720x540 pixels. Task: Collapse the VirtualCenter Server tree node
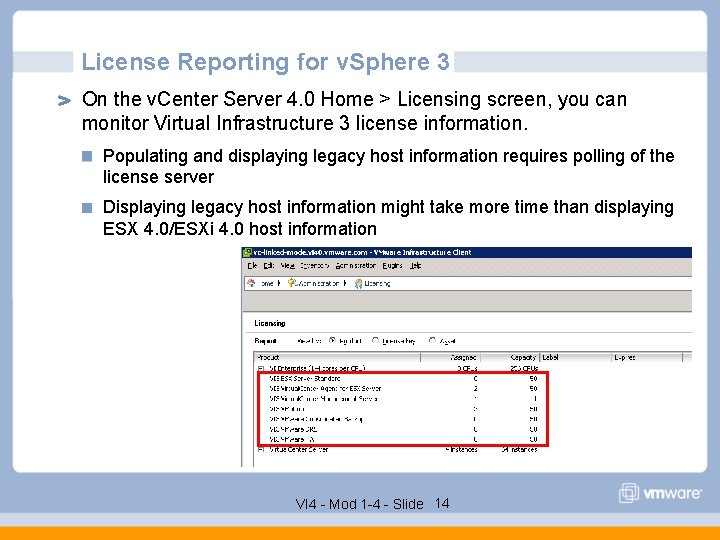[261, 450]
